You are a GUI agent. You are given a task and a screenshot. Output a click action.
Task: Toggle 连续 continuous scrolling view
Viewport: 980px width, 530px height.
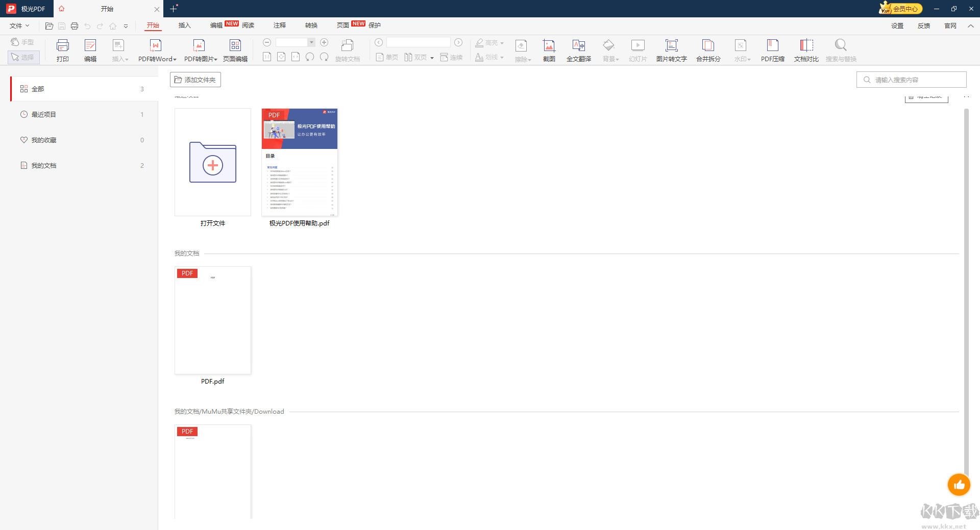[x=452, y=57]
